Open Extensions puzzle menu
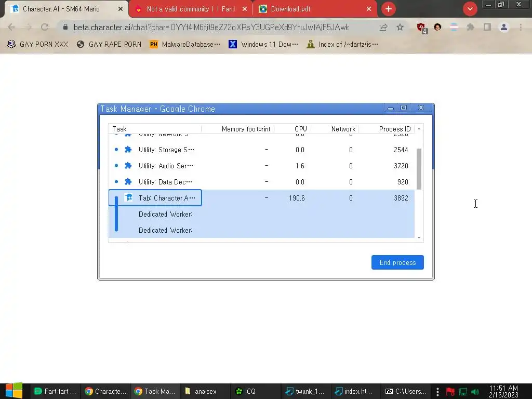The image size is (532, 399). point(470,27)
